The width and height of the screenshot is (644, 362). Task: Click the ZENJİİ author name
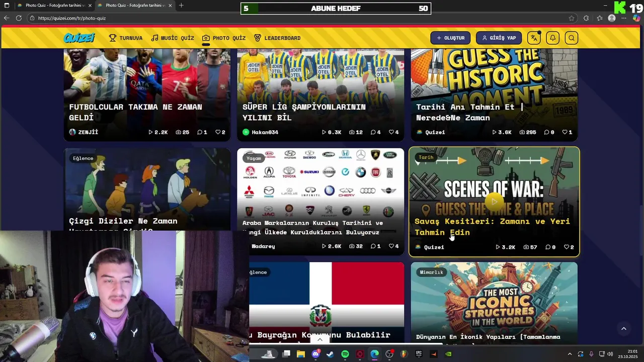[88, 132]
